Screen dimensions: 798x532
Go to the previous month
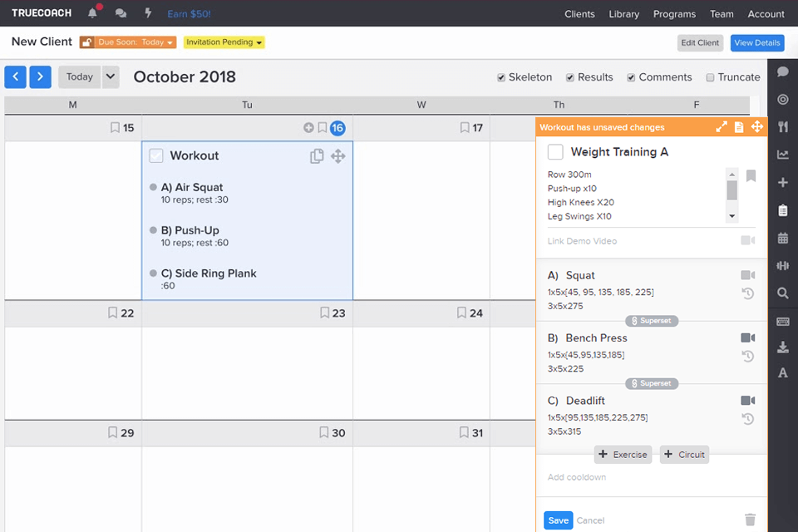pos(15,76)
